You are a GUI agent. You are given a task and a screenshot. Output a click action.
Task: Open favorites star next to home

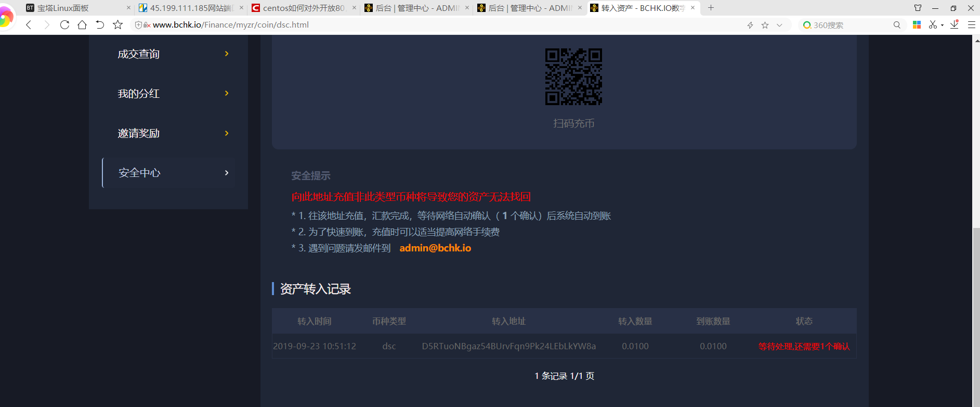[x=118, y=24]
